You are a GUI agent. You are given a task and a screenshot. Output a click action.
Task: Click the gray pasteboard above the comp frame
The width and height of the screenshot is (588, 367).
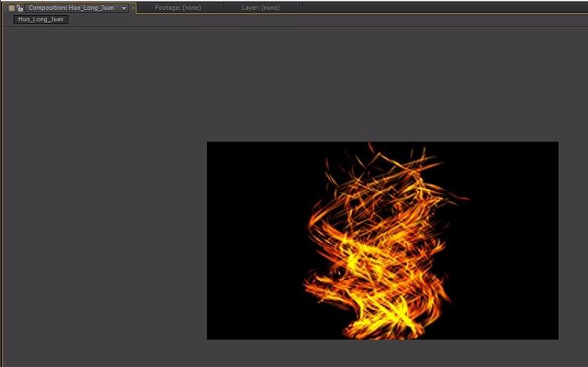pyautogui.click(x=380, y=84)
